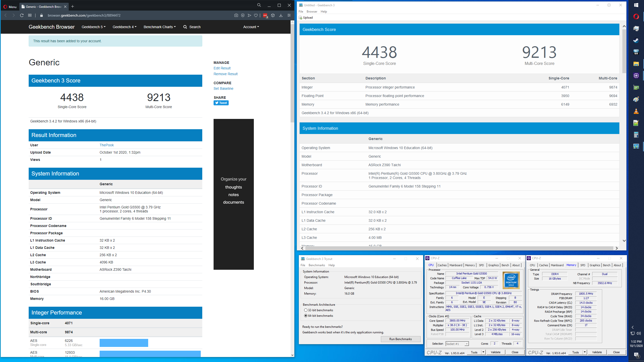Click the Geekbench Browser logo link
The width and height of the screenshot is (644, 362).
52,27
